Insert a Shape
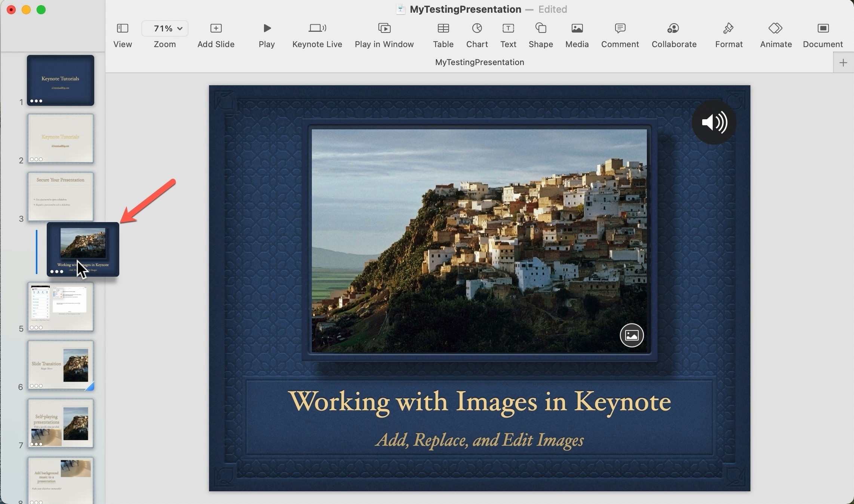This screenshot has width=854, height=504. pos(540,34)
